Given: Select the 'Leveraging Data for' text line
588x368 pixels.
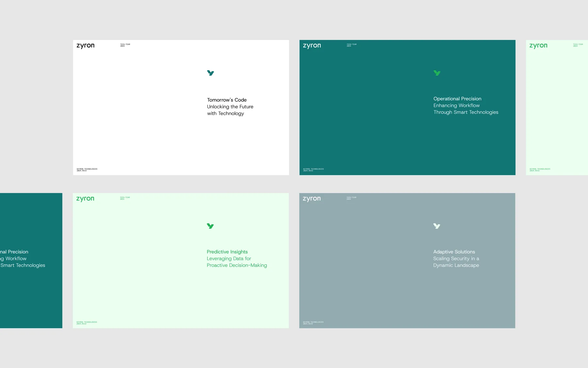Looking at the screenshot, I should point(229,258).
